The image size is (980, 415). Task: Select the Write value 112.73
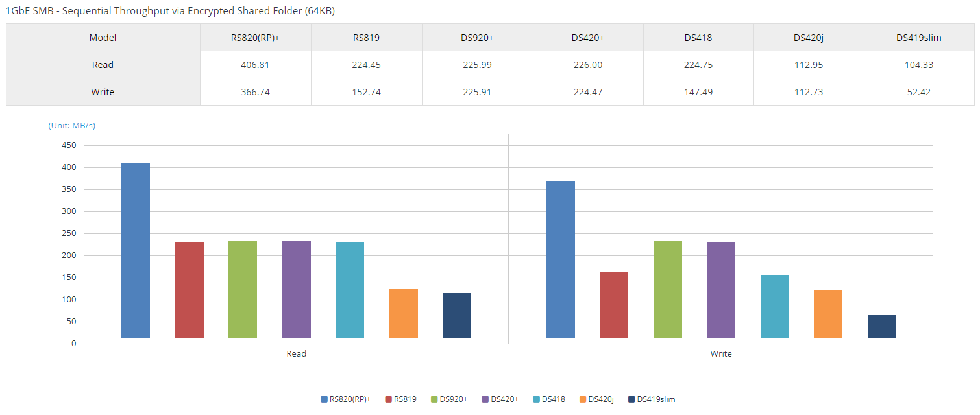tap(809, 92)
